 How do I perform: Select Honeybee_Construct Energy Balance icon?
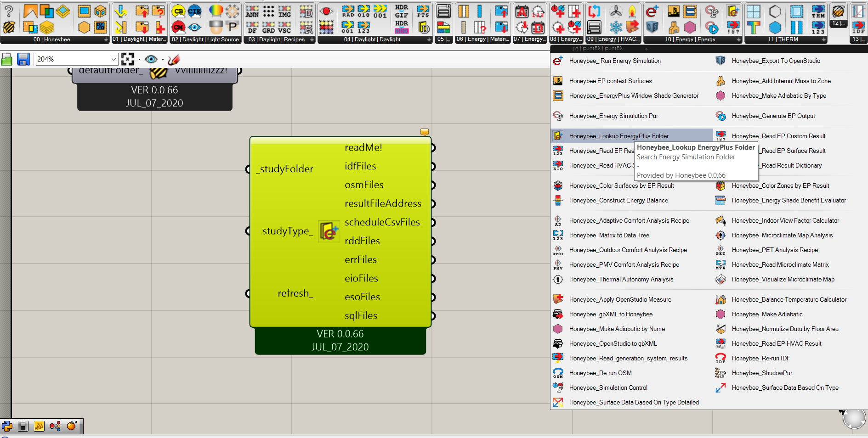point(558,200)
